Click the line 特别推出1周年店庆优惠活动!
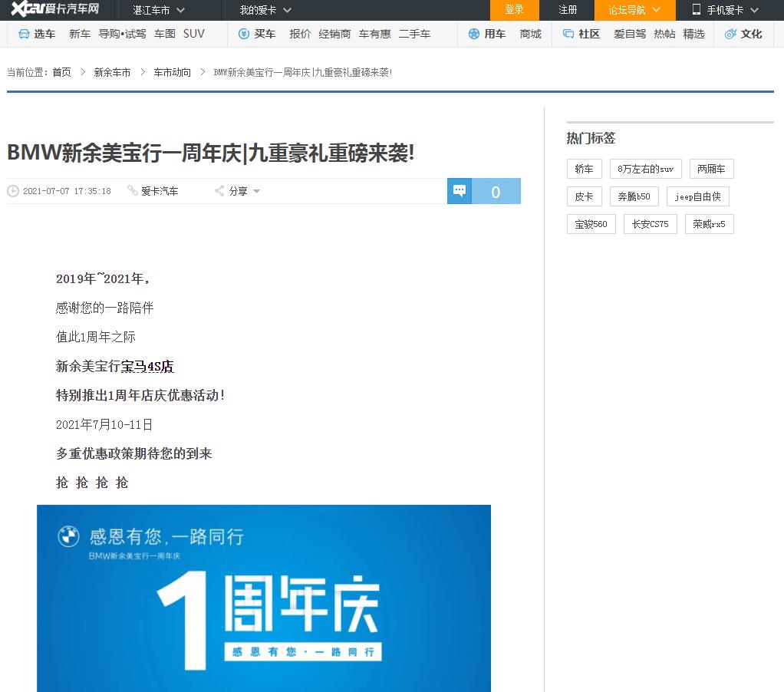 coord(140,396)
